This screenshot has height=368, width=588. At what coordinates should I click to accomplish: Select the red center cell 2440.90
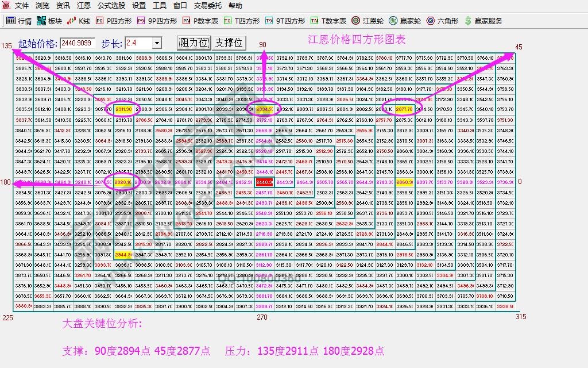[x=264, y=182]
